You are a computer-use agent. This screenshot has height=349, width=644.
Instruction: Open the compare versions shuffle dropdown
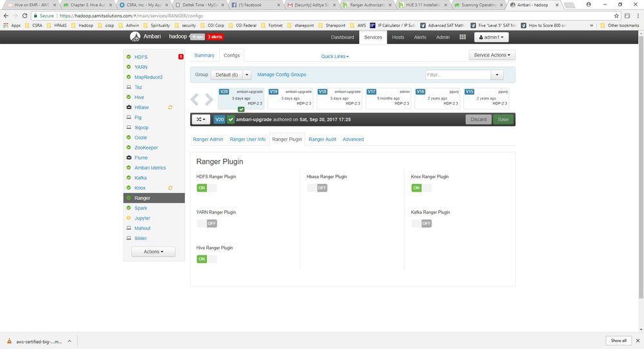201,119
